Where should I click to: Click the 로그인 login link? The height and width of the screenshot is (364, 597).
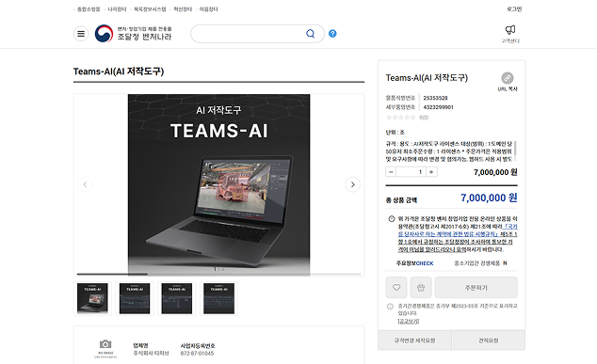click(514, 9)
